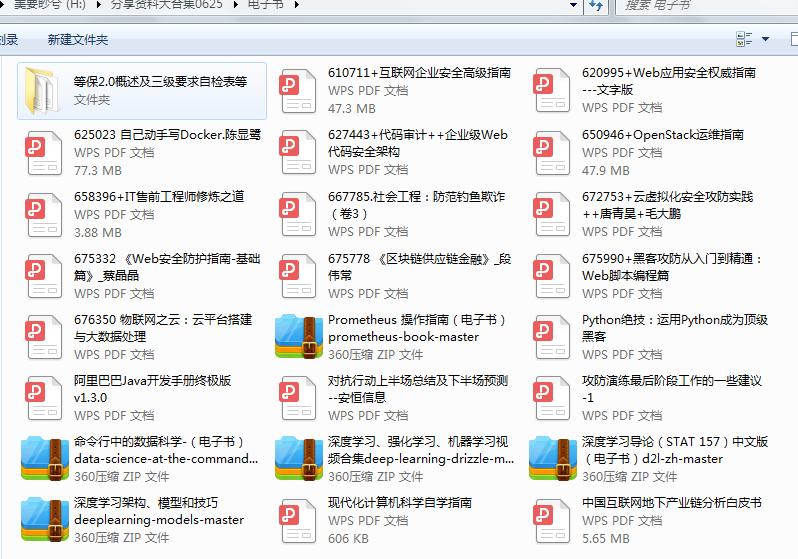The height and width of the screenshot is (559, 798).
Task: Click size label 5.65 MB
Action: pos(606,539)
